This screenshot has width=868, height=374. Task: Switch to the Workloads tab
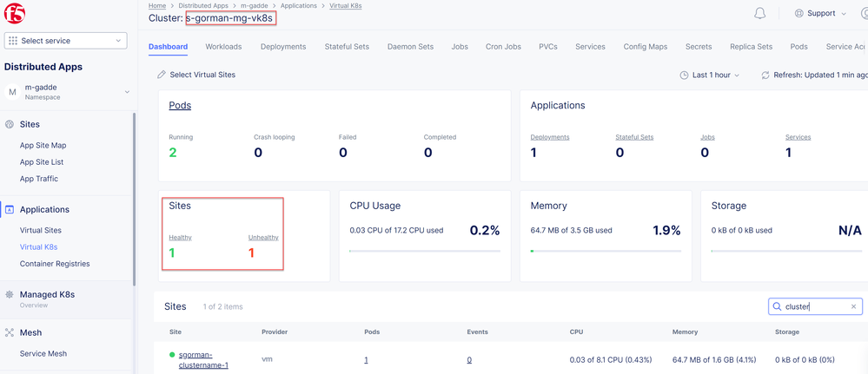(x=223, y=47)
